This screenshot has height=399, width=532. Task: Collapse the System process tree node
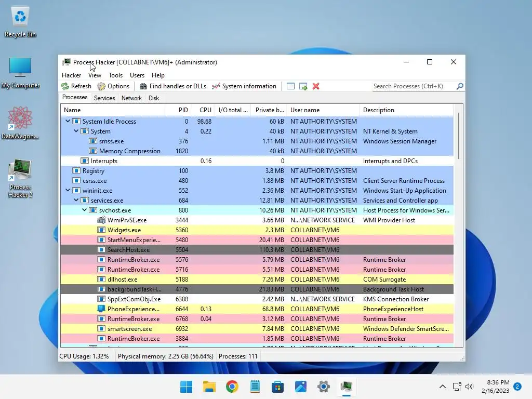(76, 131)
